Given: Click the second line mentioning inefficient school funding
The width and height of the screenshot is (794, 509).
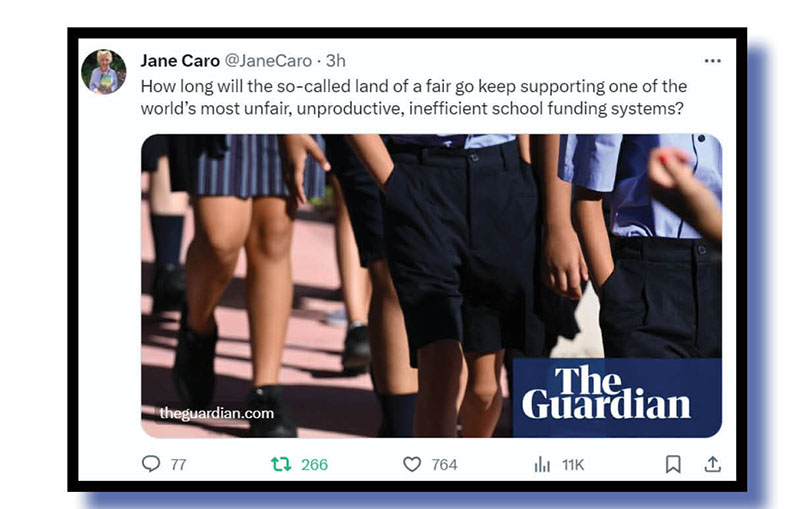Looking at the screenshot, I should [412, 108].
